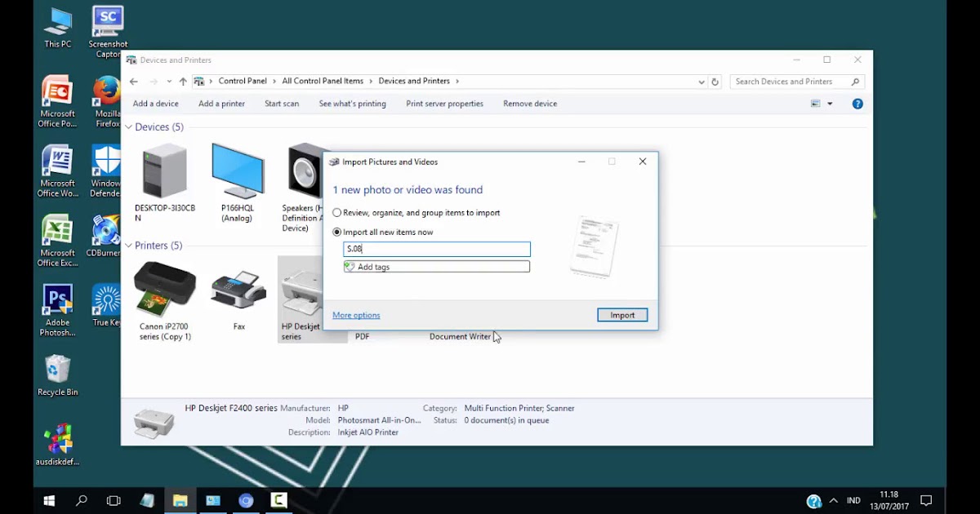Click the import name field containing S.08

437,249
